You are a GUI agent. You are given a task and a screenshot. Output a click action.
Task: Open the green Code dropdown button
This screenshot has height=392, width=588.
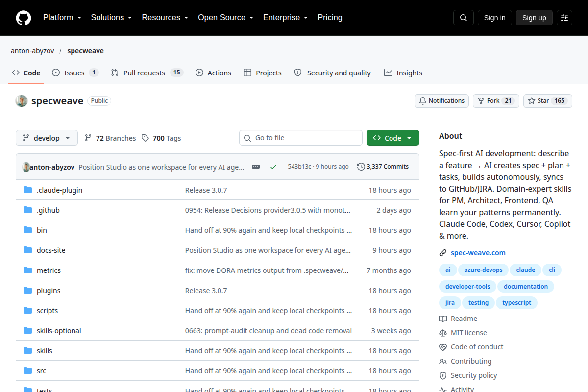[x=392, y=138]
